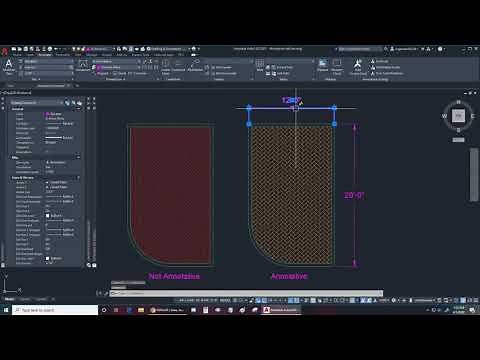This screenshot has height=360, width=480.
Task: Click the AutoCAD button on the taskbar
Action: click(281, 310)
